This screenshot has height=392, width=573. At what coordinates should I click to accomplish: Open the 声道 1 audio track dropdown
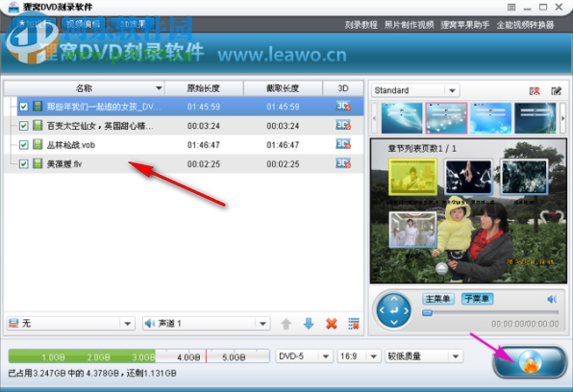point(206,324)
